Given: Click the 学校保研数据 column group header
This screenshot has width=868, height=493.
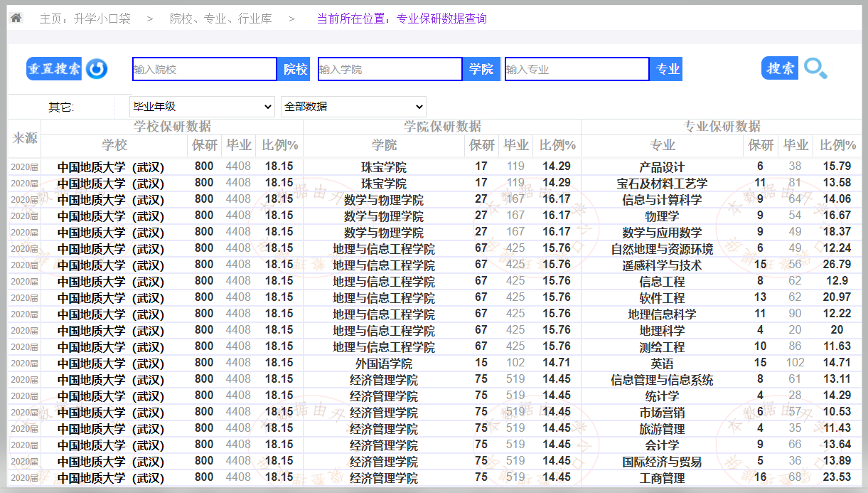Looking at the screenshot, I should (173, 127).
